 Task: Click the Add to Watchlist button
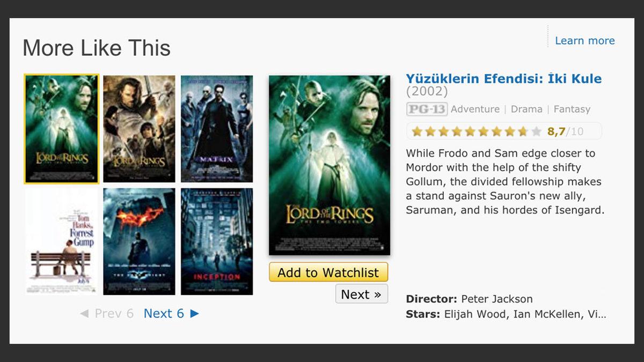pos(328,272)
